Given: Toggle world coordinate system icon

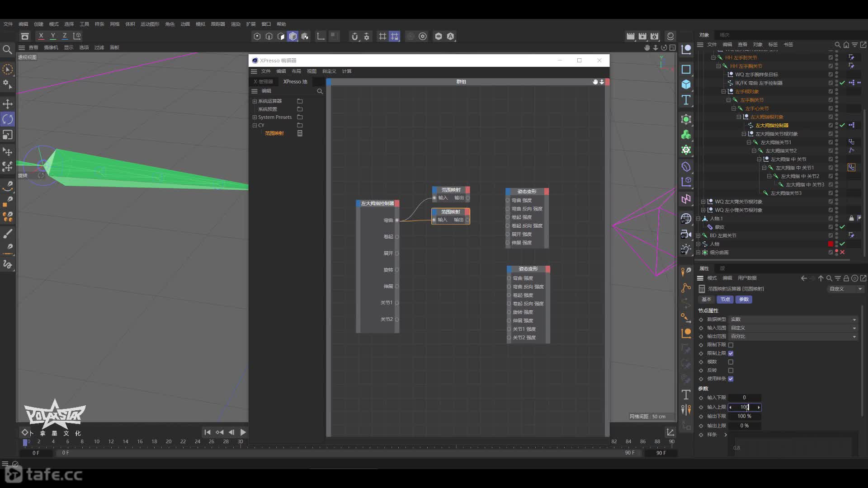Looking at the screenshot, I should pos(77,36).
